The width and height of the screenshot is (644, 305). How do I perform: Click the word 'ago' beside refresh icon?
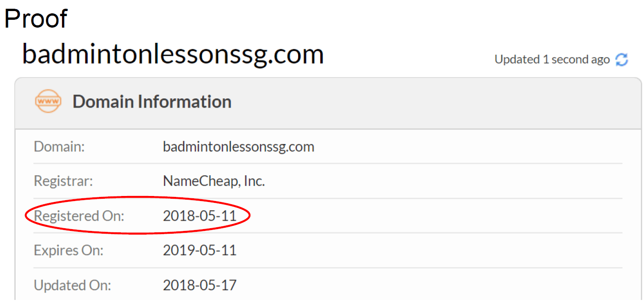tap(600, 60)
